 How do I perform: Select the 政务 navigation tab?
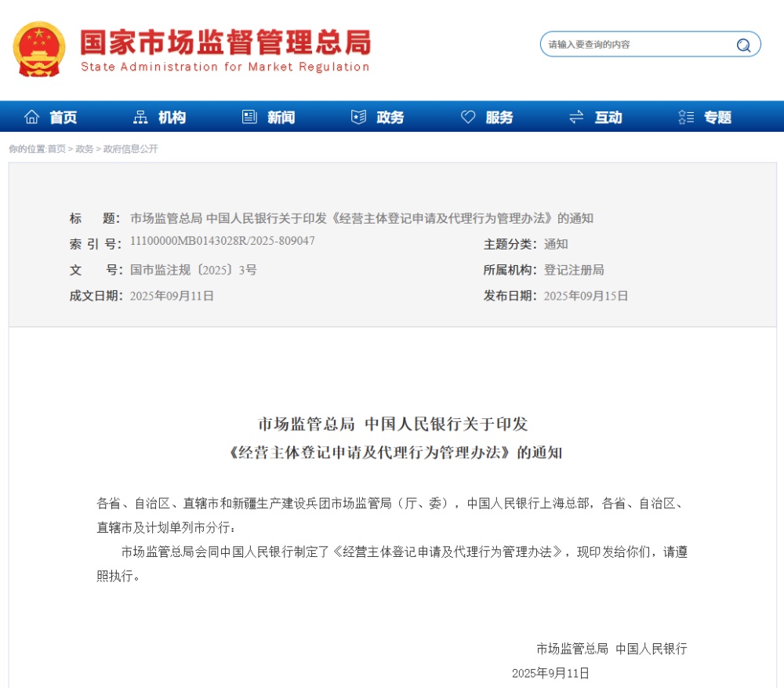390,118
